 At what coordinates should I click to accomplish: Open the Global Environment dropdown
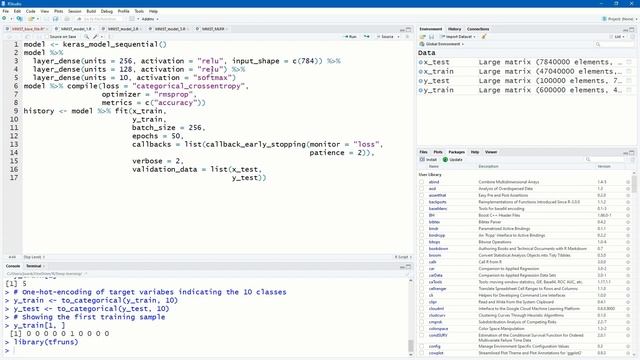442,44
